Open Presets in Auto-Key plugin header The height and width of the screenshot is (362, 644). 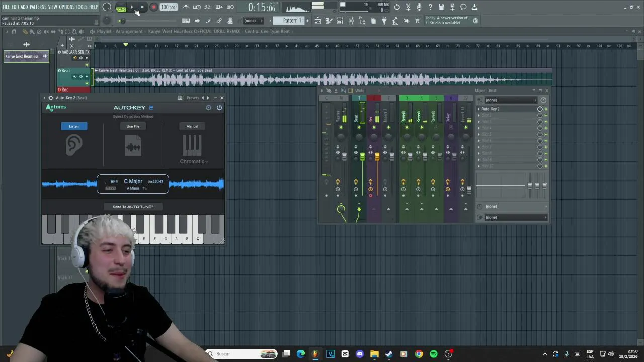pos(193,98)
